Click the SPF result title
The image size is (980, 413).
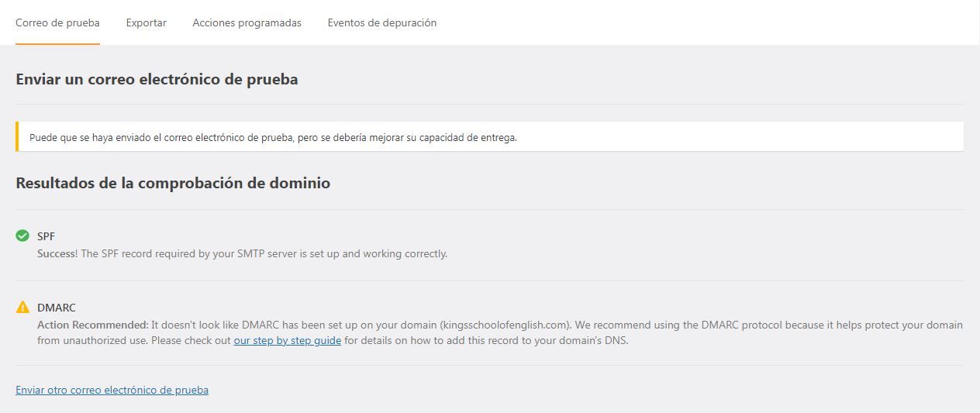[x=46, y=236]
